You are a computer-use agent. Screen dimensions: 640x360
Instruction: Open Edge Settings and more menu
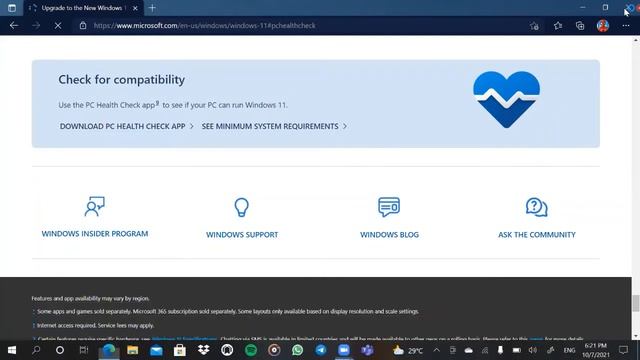click(x=626, y=26)
